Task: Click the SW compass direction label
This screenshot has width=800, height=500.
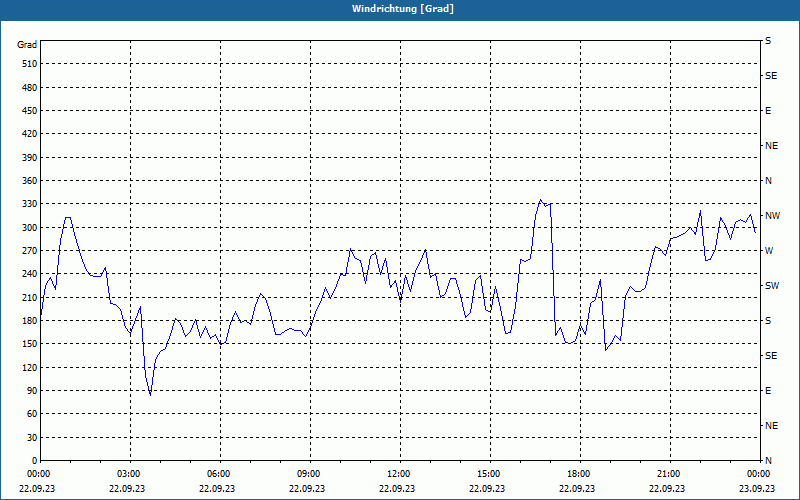Action: click(772, 286)
